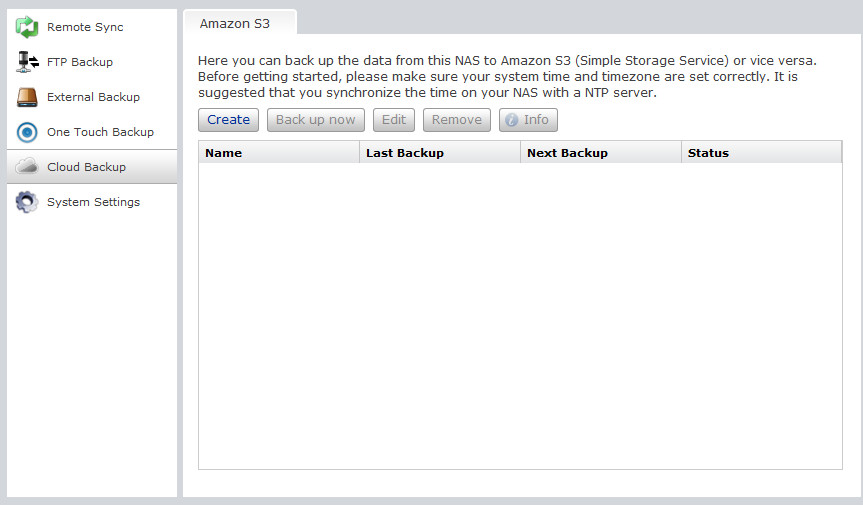This screenshot has width=863, height=505.
Task: Click the FTP Backup icon
Action: click(27, 62)
